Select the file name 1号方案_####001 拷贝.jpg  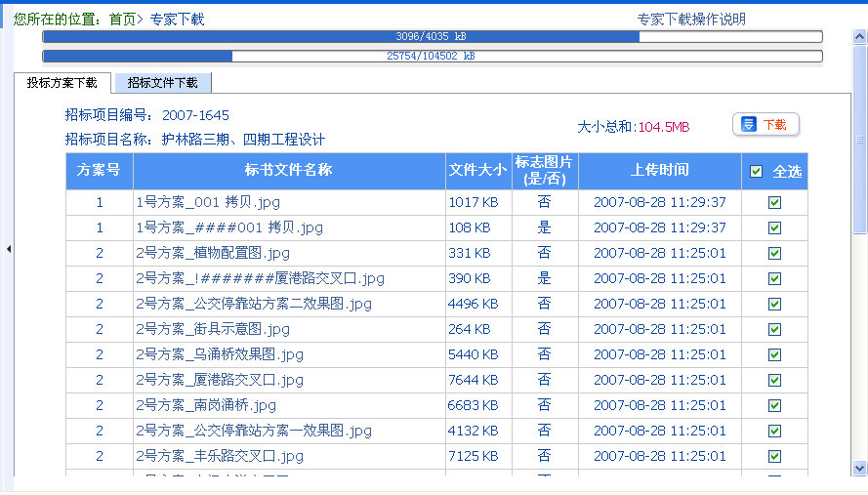(229, 228)
